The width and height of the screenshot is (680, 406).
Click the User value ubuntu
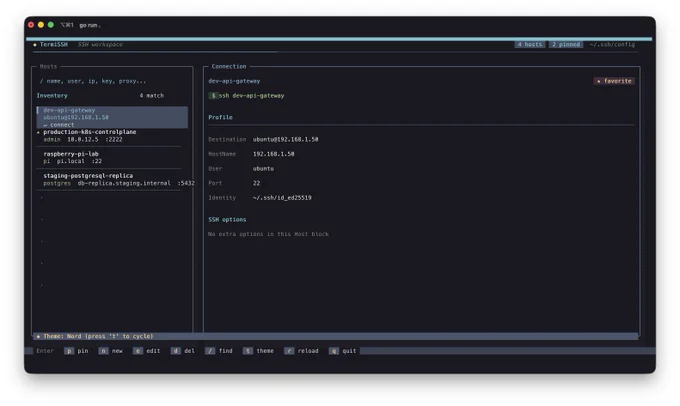coord(263,169)
